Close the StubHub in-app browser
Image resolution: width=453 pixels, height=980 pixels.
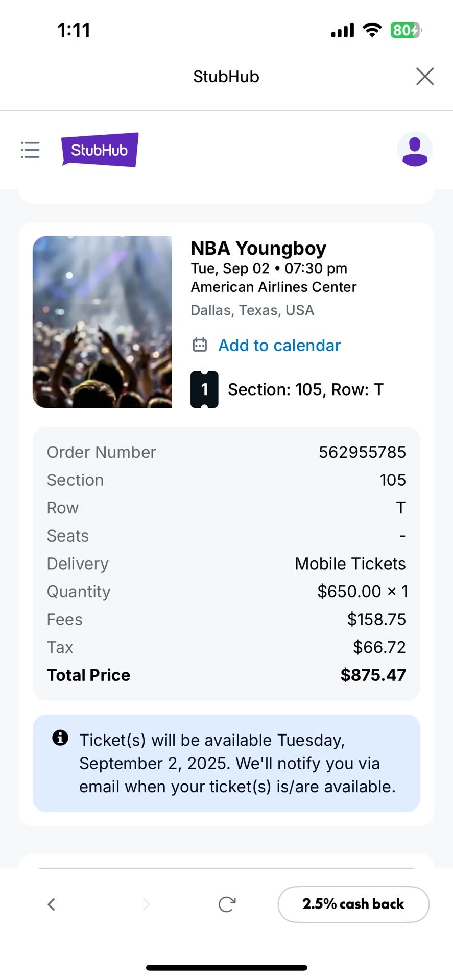coord(425,77)
